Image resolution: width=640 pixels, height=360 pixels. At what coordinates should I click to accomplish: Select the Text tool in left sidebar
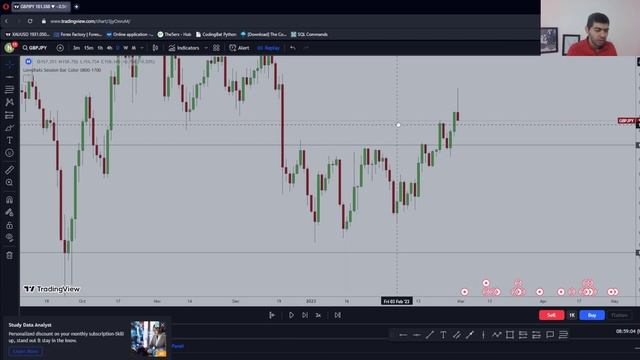[x=9, y=140]
